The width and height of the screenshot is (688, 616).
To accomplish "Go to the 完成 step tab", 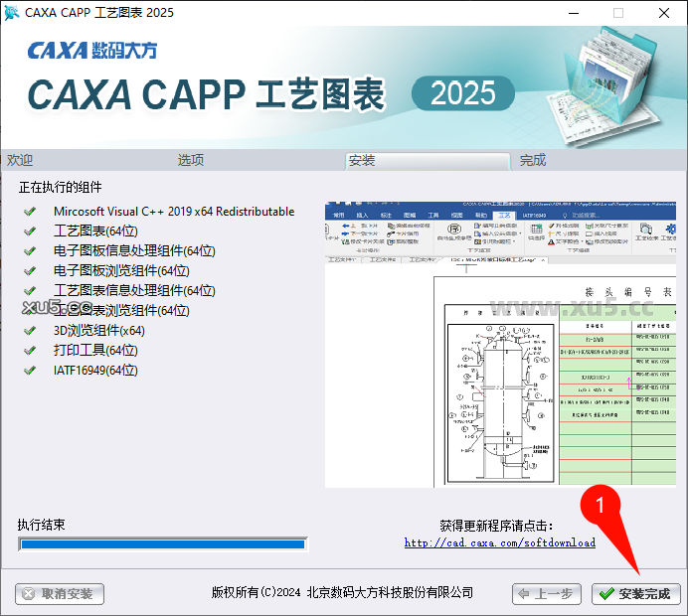I will [533, 161].
